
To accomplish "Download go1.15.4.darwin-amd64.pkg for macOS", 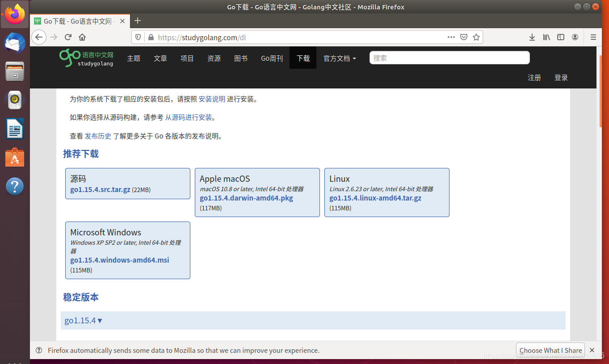I will [x=246, y=198].
